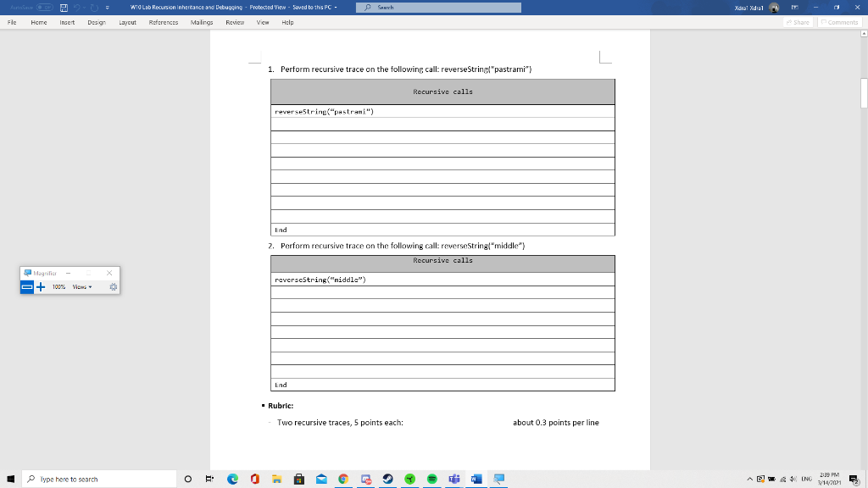Click the first table's 'Recursive calls' header
This screenshot has width=868, height=488.
coord(442,91)
